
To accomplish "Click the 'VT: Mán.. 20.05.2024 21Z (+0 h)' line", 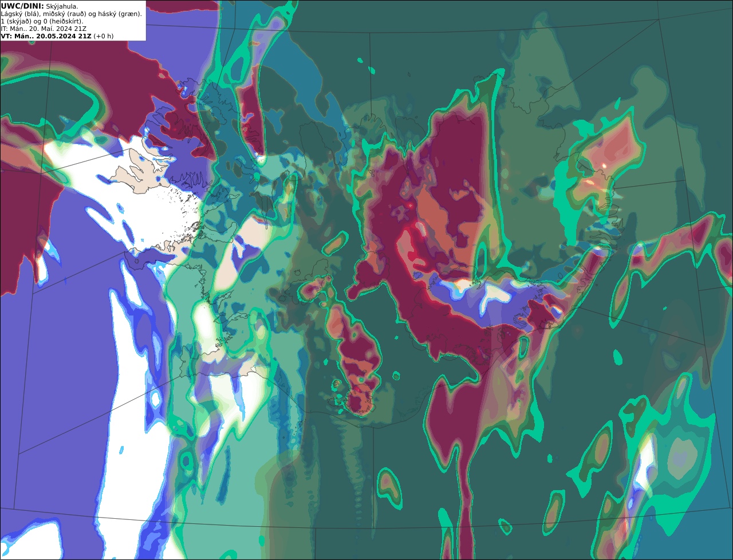I will coord(57,36).
